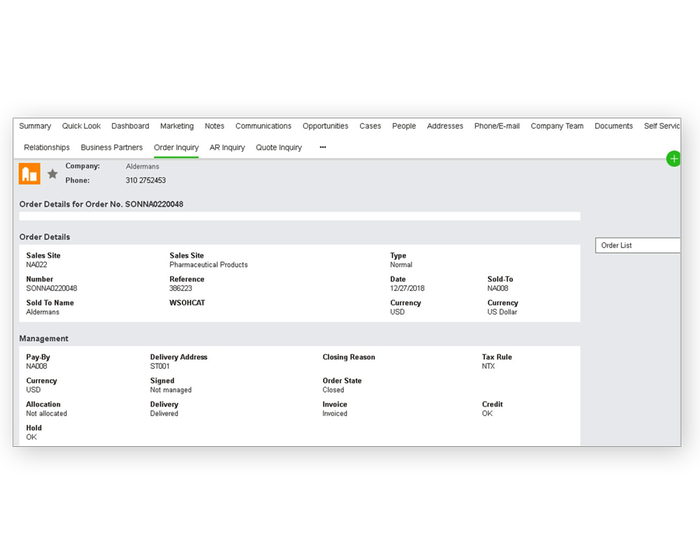This screenshot has height=560, width=700.
Task: Go to the Phone/E-mail tab
Action: pos(497,126)
